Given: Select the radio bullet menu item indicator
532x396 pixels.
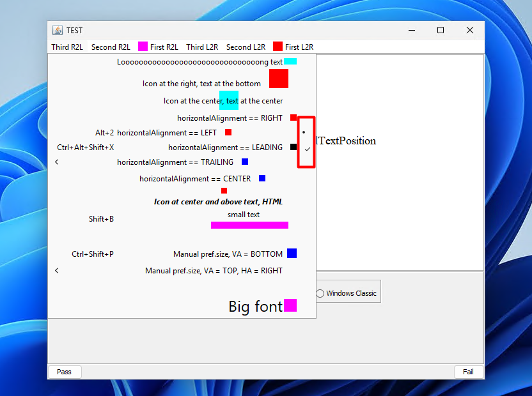Looking at the screenshot, I should 304,132.
